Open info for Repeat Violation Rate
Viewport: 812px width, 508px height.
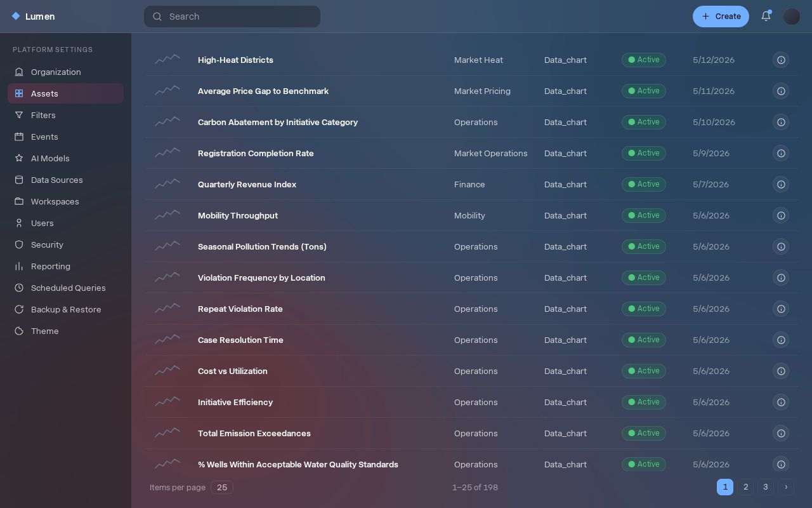coord(781,309)
